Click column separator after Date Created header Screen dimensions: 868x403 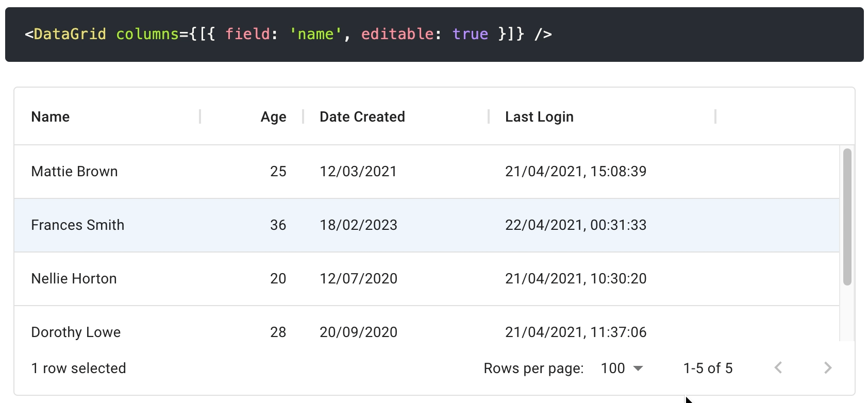489,117
